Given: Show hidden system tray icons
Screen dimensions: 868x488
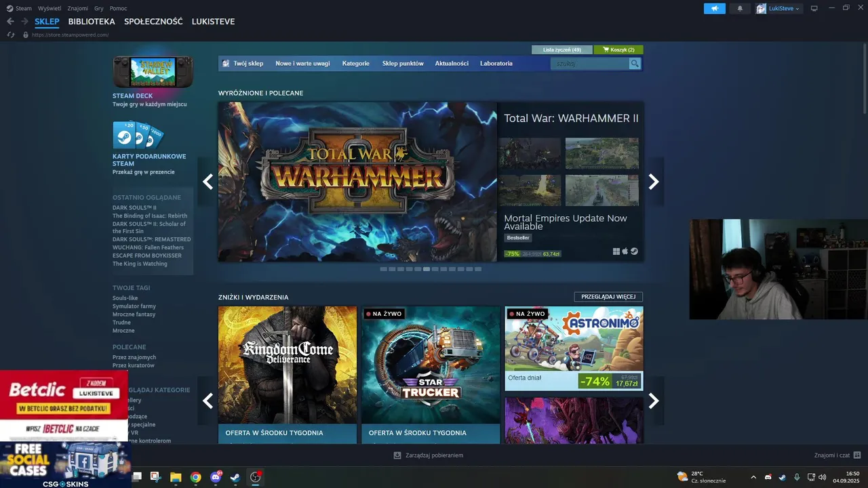Looking at the screenshot, I should pos(753,477).
